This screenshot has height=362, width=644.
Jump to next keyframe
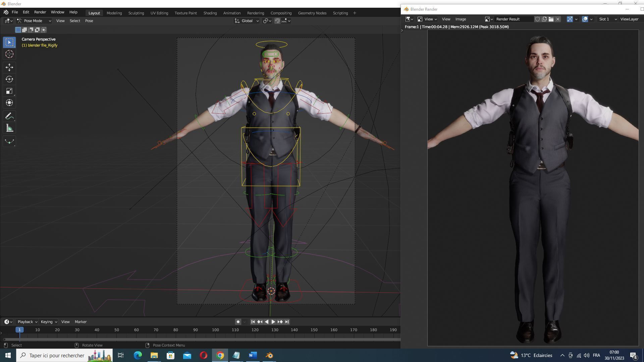coord(280,322)
